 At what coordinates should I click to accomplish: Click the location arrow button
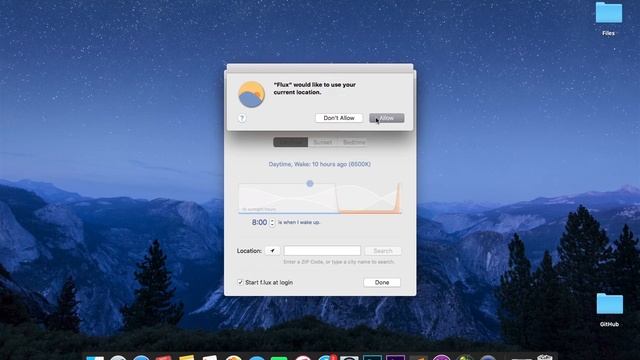tap(272, 251)
